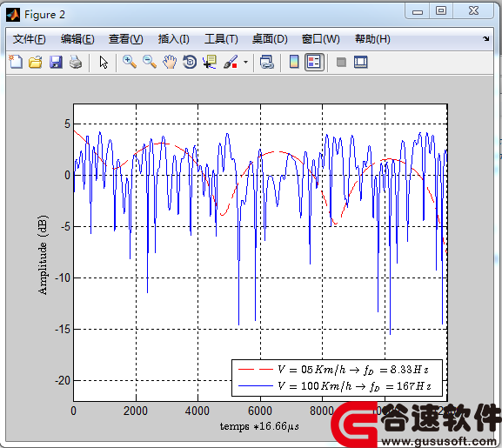Image resolution: width=502 pixels, height=448 pixels.
Task: Click the Amplitude (dB) y-axis label
Action: pyautogui.click(x=43, y=255)
